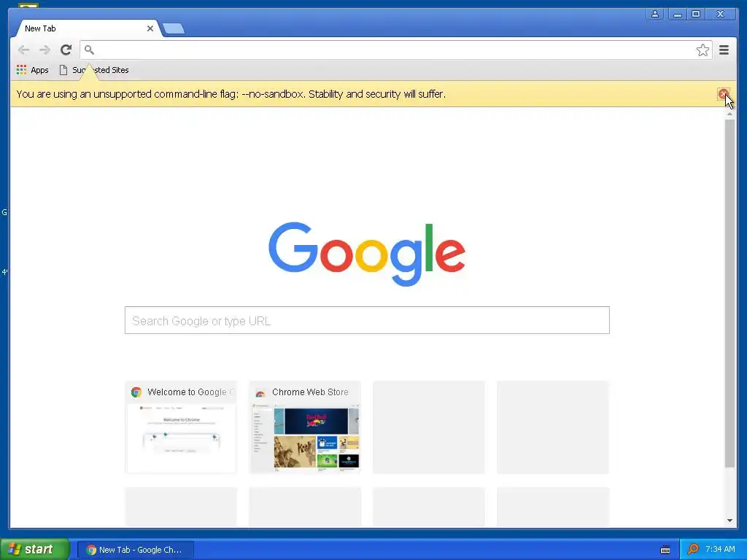This screenshot has width=747, height=560.
Task: Click the Chrome Web Store favicon
Action: (260, 392)
